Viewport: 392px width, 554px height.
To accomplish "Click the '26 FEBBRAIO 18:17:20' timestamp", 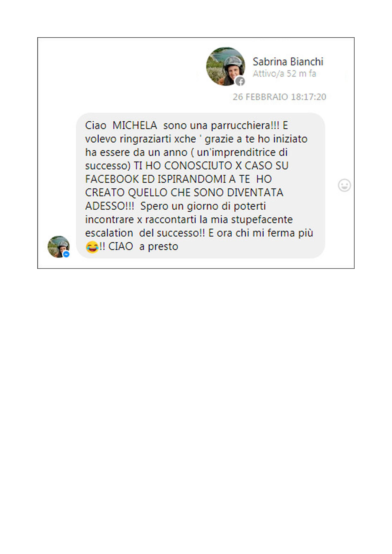I will pos(279,97).
